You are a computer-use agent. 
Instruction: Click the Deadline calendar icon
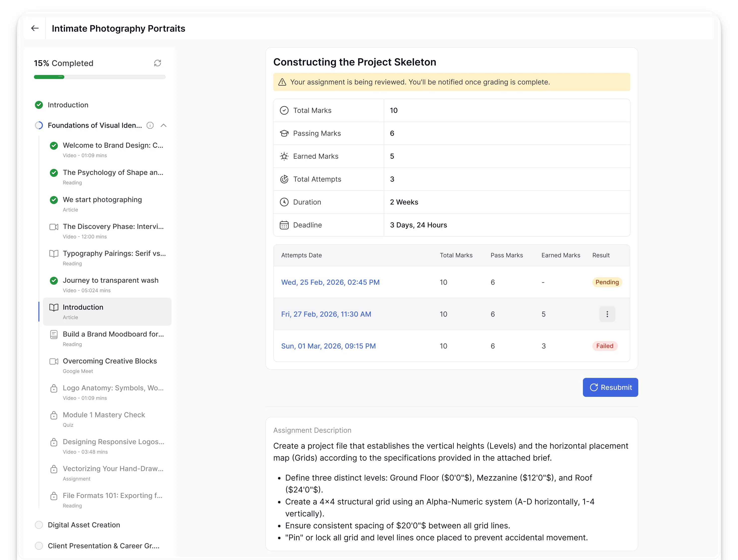click(284, 225)
